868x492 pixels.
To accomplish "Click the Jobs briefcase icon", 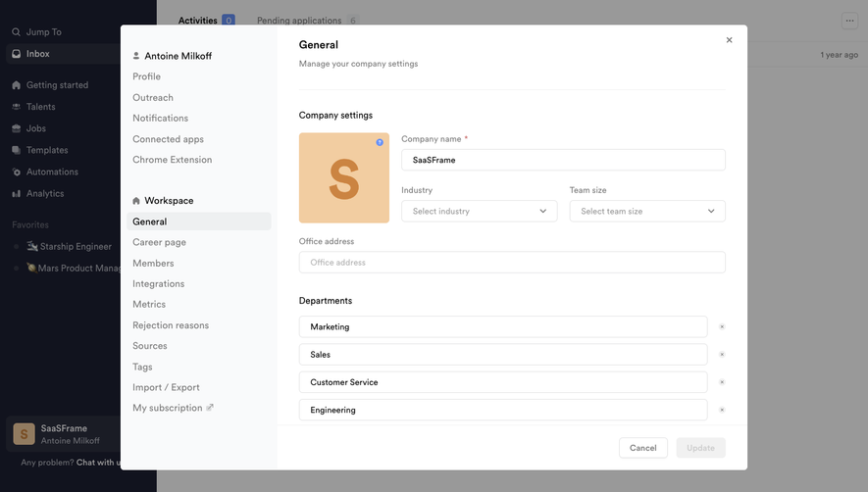I will (16, 128).
